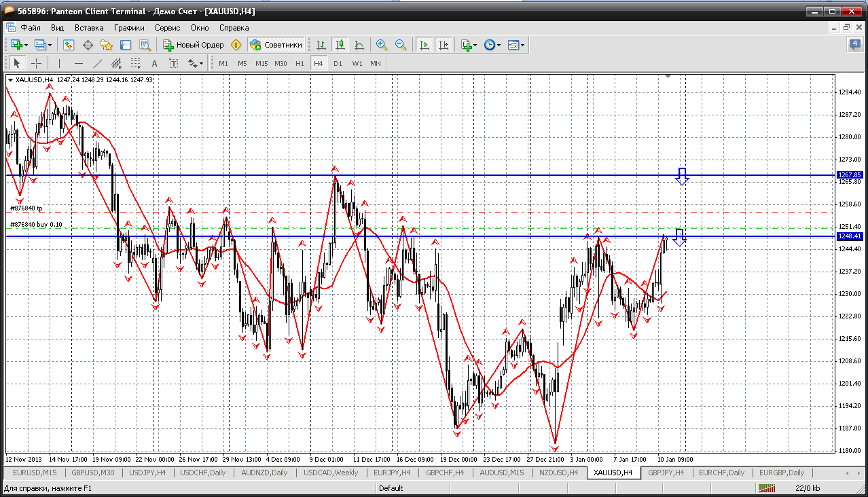868x497 pixels.
Task: Toggle the Советники expert advisors button
Action: [x=276, y=45]
